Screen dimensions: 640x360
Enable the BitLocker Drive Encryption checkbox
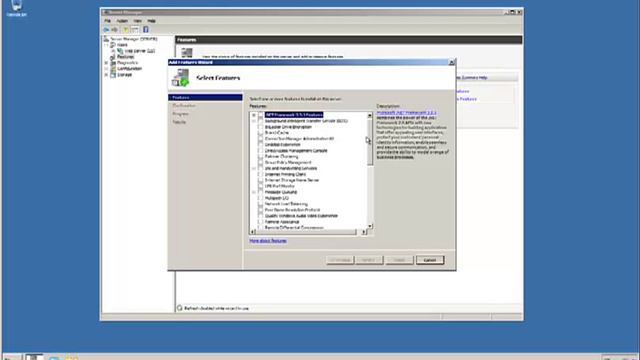(x=260, y=127)
